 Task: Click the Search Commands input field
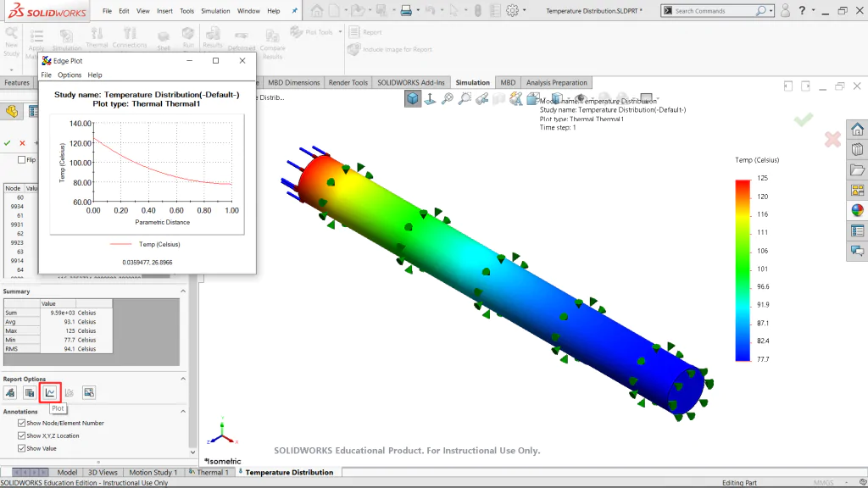[x=714, y=10]
